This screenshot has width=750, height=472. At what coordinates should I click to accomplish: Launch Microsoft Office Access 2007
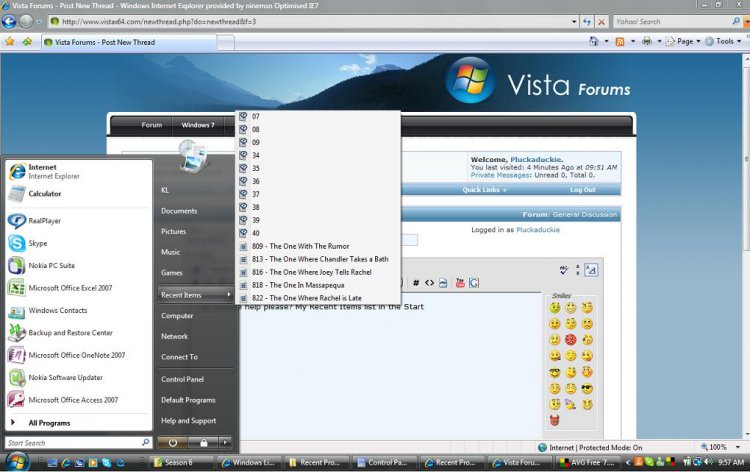tap(79, 400)
